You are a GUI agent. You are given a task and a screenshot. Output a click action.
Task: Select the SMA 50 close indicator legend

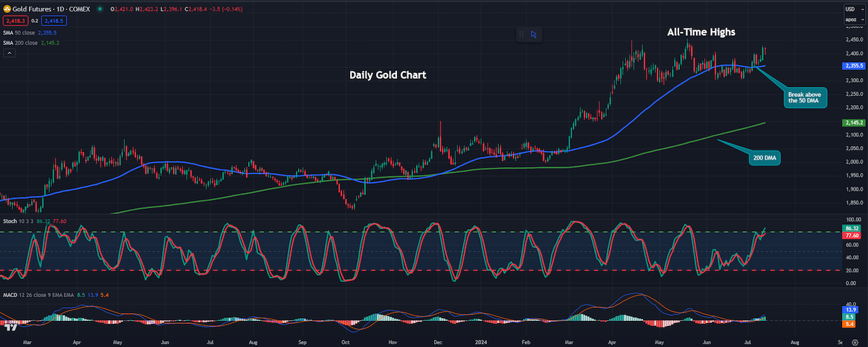tap(30, 33)
